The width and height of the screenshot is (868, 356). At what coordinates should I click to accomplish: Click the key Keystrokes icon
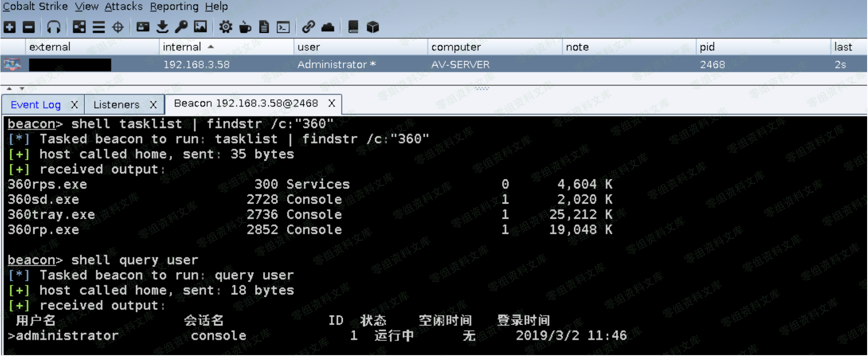(181, 27)
